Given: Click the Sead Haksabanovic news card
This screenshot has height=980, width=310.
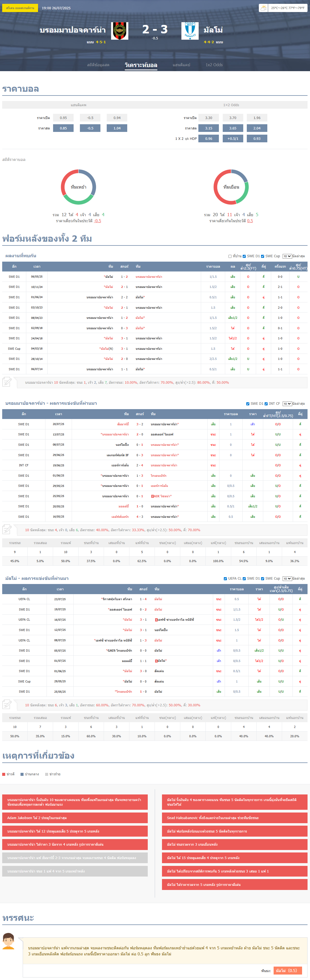Looking at the screenshot, I should pyautogui.click(x=235, y=817).
